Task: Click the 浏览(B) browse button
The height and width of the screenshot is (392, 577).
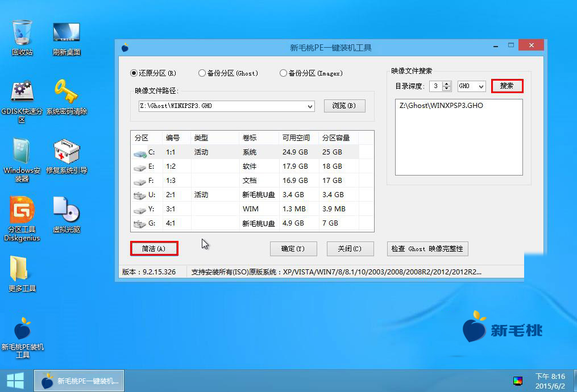Action: tap(344, 106)
